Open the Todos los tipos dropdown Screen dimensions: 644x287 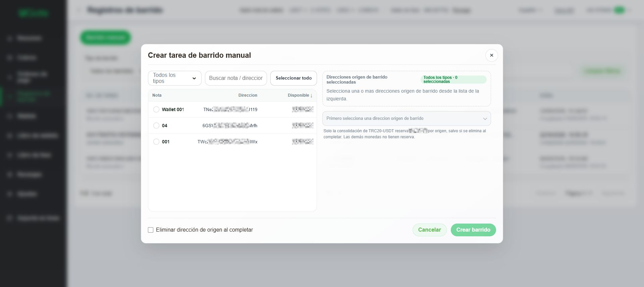click(x=174, y=78)
